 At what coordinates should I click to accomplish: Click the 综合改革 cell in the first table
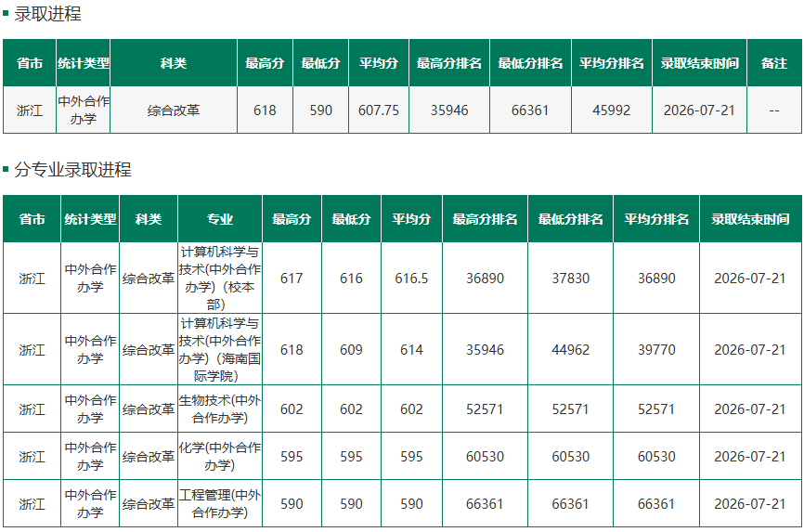coord(174,110)
